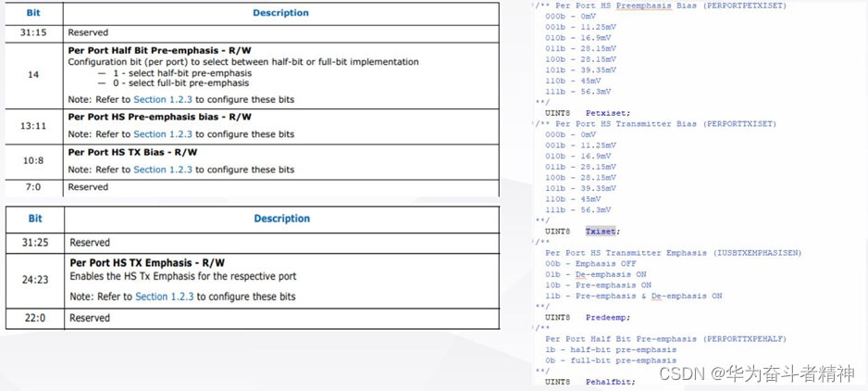This screenshot has height=391, width=868.
Task: Select '1 - select half-bit pre-emphasis' line
Action: [184, 73]
